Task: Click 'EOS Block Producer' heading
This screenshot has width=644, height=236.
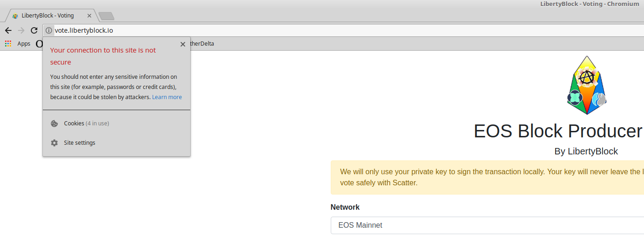Action: click(558, 131)
